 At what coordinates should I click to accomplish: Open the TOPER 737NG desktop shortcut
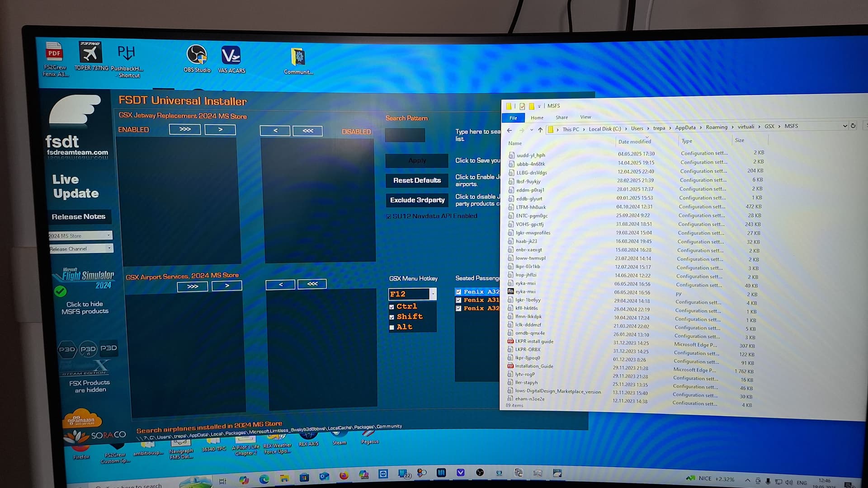pyautogui.click(x=91, y=56)
